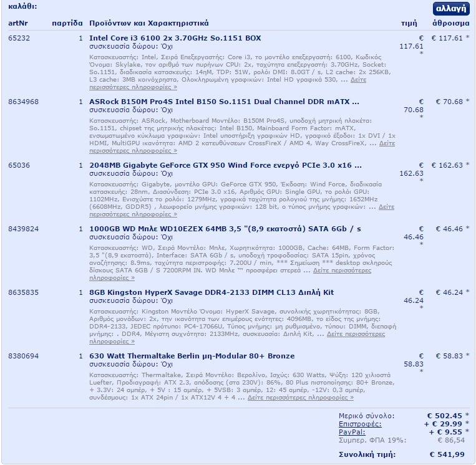This screenshot has height=465, width=476.
Task: Click the € 46.46 sum value
Action: 449,229
